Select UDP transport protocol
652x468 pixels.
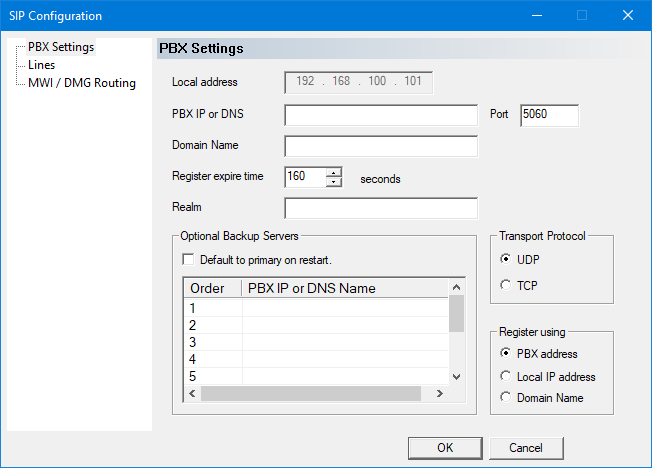click(505, 259)
